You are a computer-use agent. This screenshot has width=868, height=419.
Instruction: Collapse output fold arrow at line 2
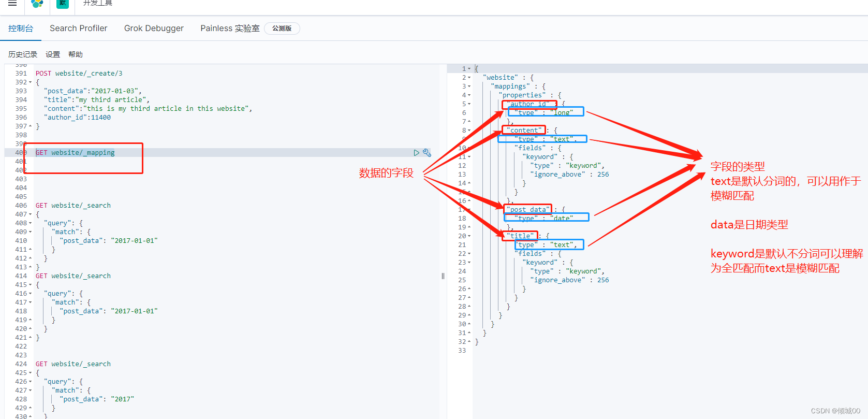pos(469,78)
